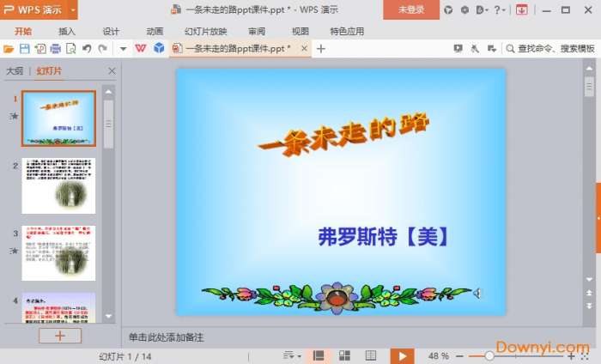Click the zoom slider handle
601x364 pixels.
coord(489,356)
